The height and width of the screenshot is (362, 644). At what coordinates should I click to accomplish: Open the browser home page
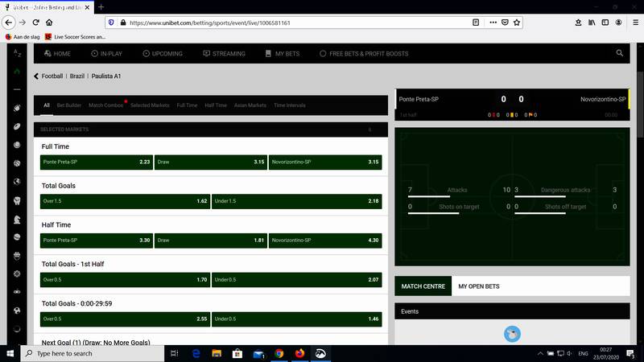click(49, 23)
